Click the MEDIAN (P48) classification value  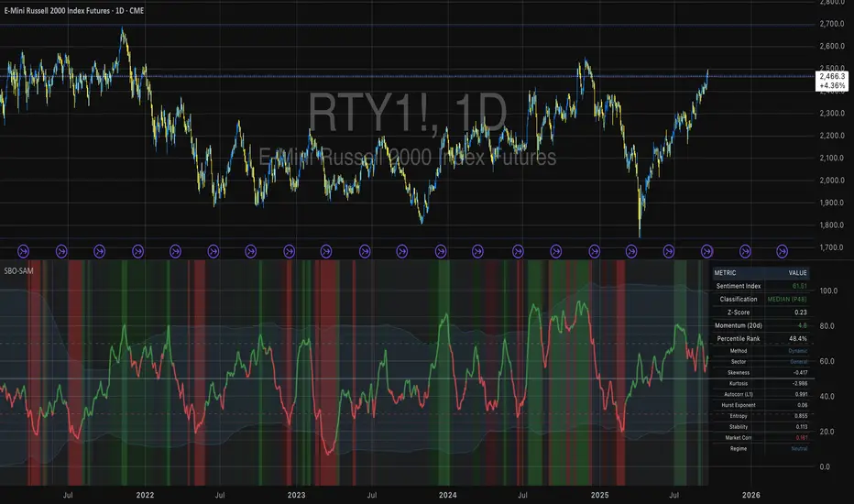point(787,299)
